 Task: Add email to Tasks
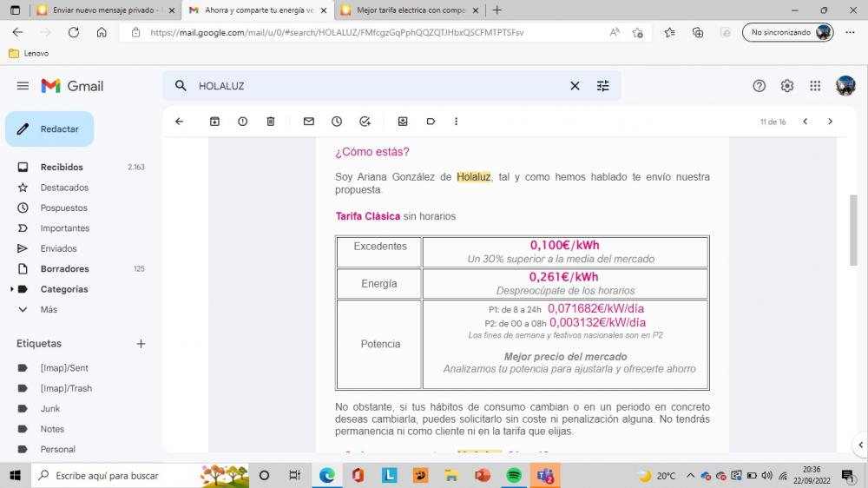[365, 122]
